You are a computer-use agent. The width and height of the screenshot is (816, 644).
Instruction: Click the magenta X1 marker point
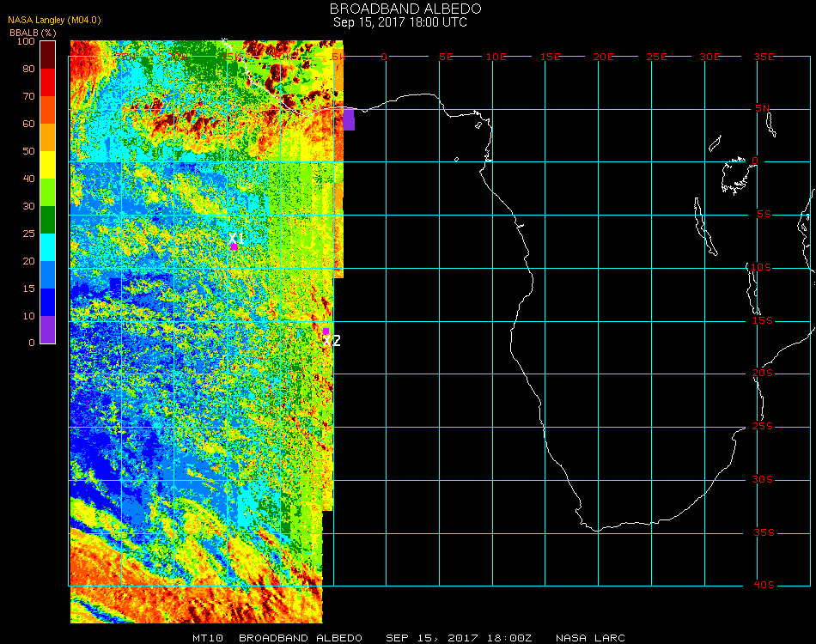pos(234,246)
